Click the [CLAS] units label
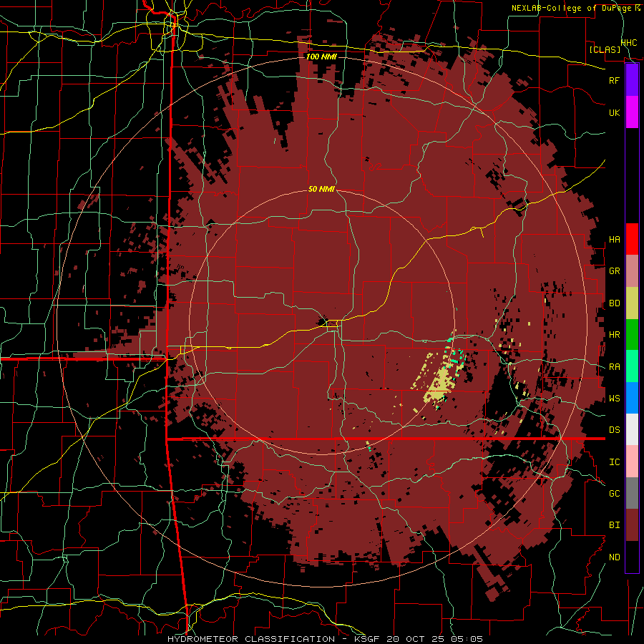The width and height of the screenshot is (644, 644). point(605,49)
